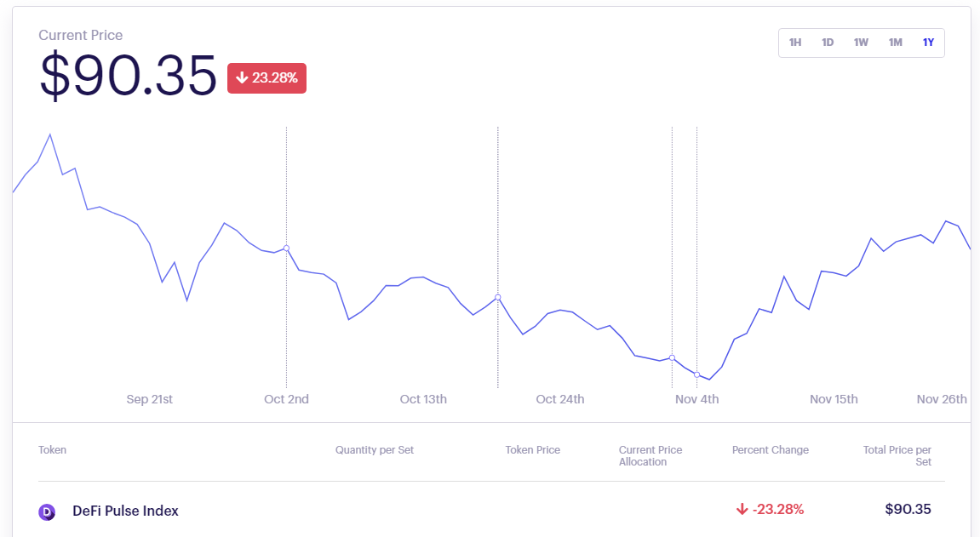Click the Nov 15th date label on the chart axis
Image resolution: width=980 pixels, height=537 pixels.
pyautogui.click(x=834, y=399)
